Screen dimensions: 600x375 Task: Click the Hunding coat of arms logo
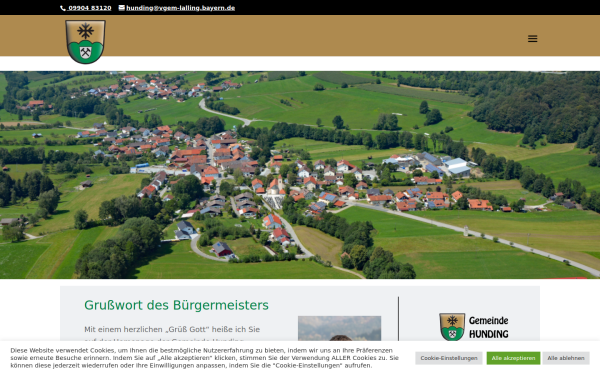[x=85, y=42]
